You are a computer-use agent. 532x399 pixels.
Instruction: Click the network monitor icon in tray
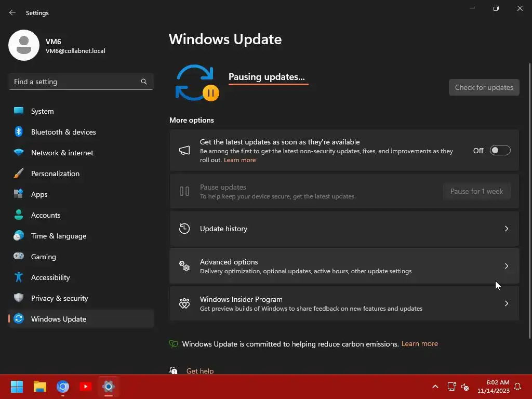tap(451, 387)
